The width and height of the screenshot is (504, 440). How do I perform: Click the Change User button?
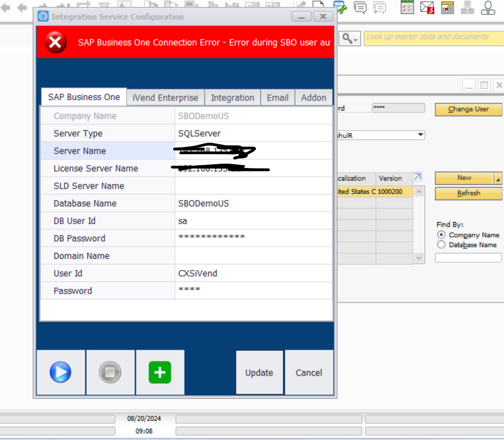tap(468, 109)
